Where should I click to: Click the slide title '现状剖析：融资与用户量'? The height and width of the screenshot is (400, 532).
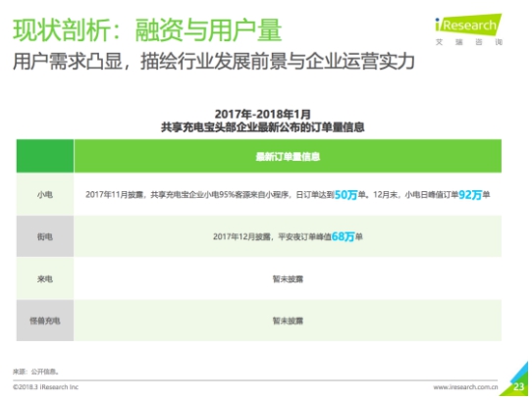[x=147, y=30]
